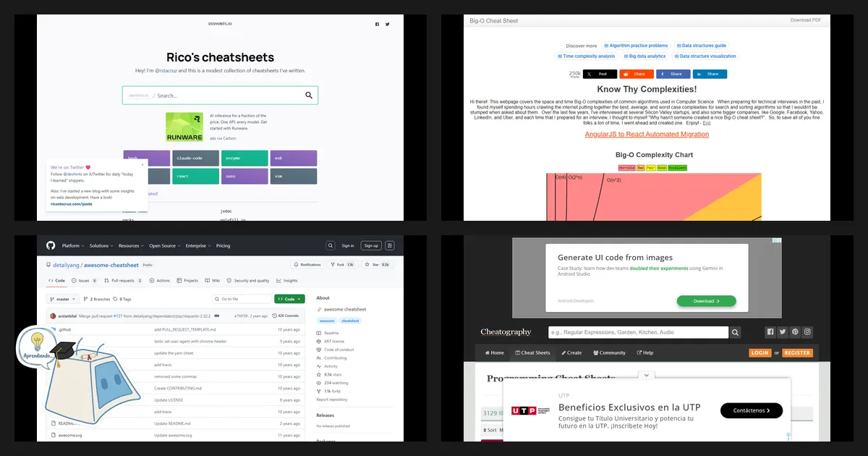Image resolution: width=868 pixels, height=456 pixels.
Task: Open Cheatography's Instagram icon
Action: pos(808,332)
